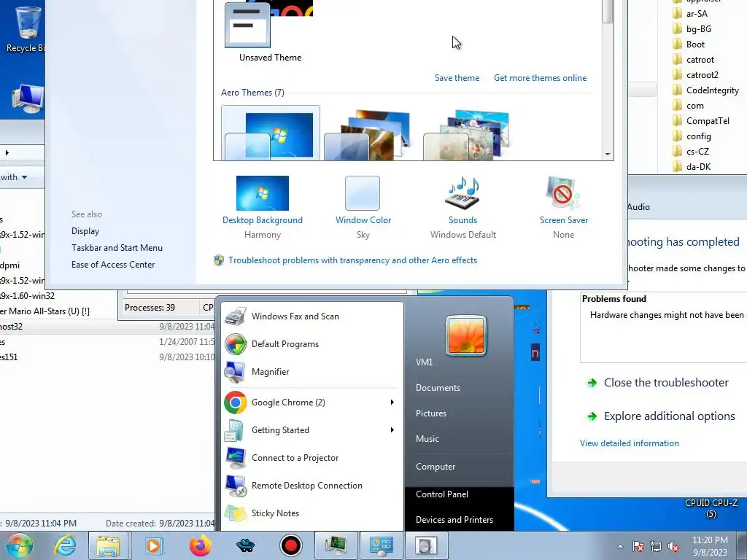
Task: Open Windows Explorer taskbar icon
Action: (x=108, y=545)
